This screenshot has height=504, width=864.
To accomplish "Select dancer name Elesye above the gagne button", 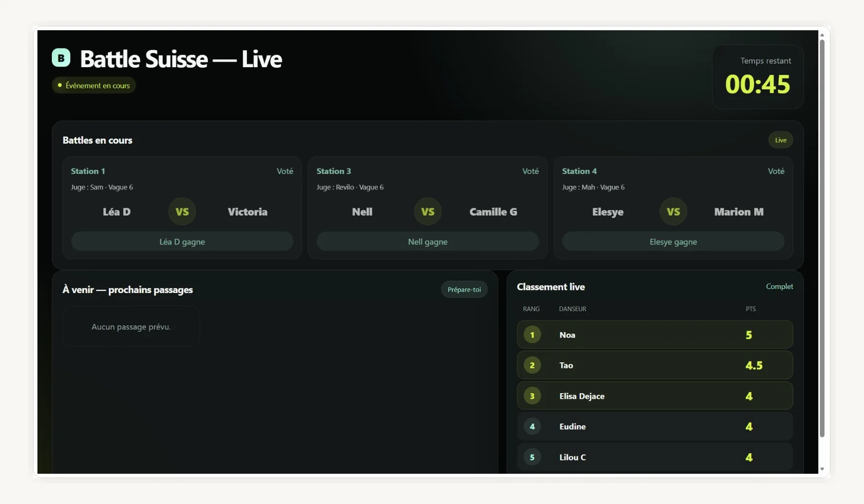I will click(608, 212).
